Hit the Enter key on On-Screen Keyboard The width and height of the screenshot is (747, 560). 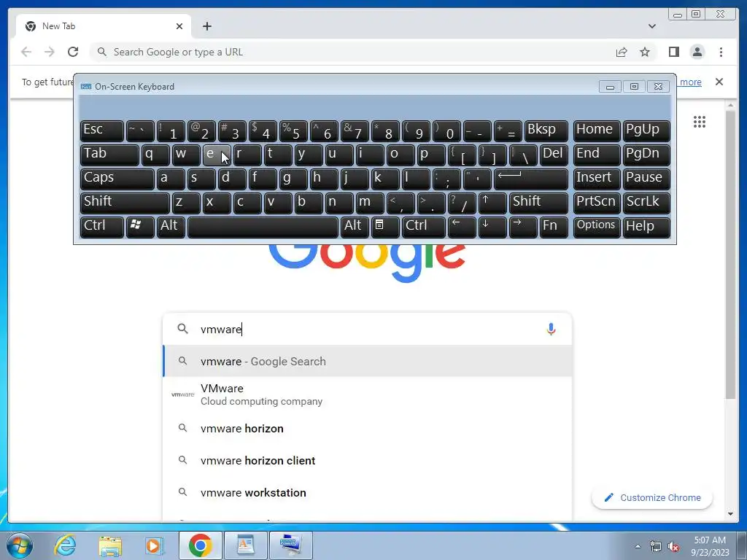[531, 179]
